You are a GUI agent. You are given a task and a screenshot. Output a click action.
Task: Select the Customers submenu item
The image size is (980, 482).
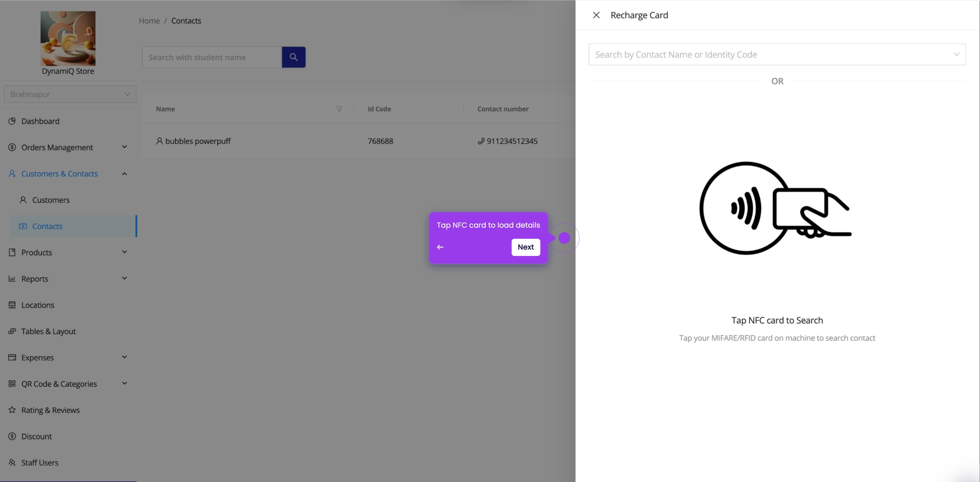click(x=51, y=200)
